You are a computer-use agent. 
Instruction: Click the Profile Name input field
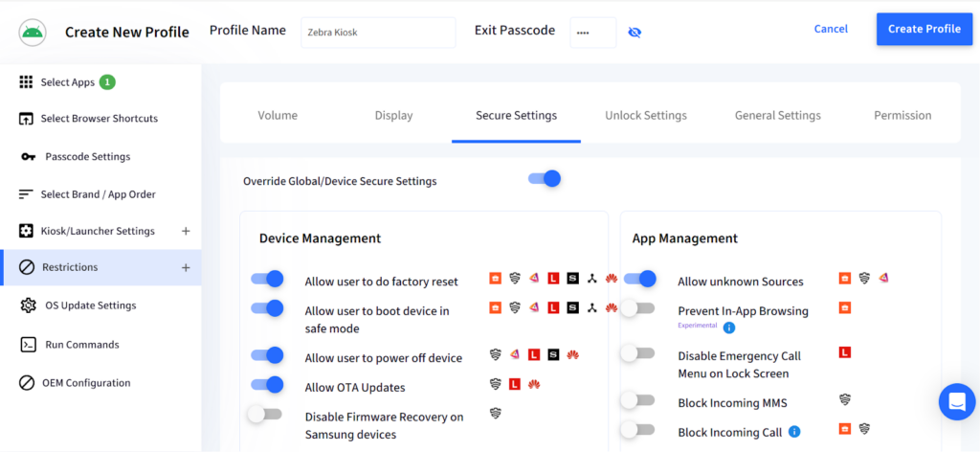pyautogui.click(x=378, y=33)
